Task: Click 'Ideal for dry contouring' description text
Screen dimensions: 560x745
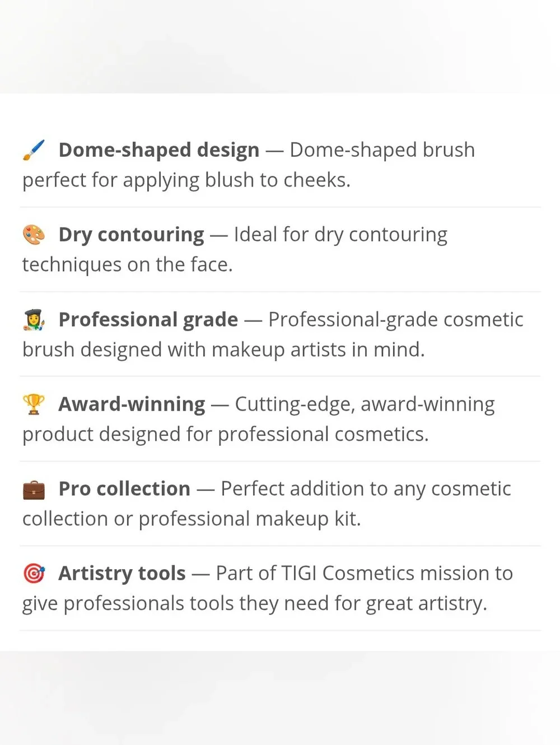Action: [340, 235]
